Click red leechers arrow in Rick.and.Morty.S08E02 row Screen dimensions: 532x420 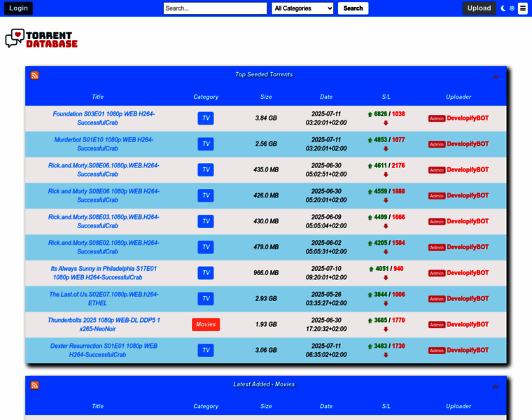point(386,252)
